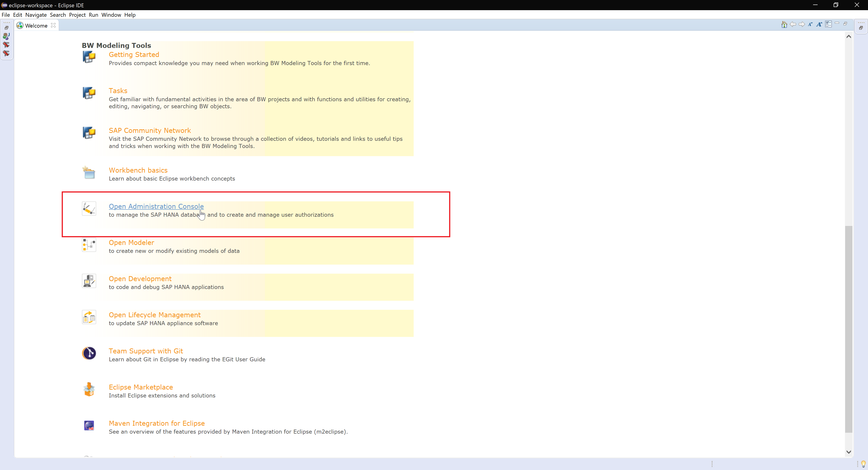Click the Workbench basics folder icon
The height and width of the screenshot is (470, 868).
coord(89,172)
